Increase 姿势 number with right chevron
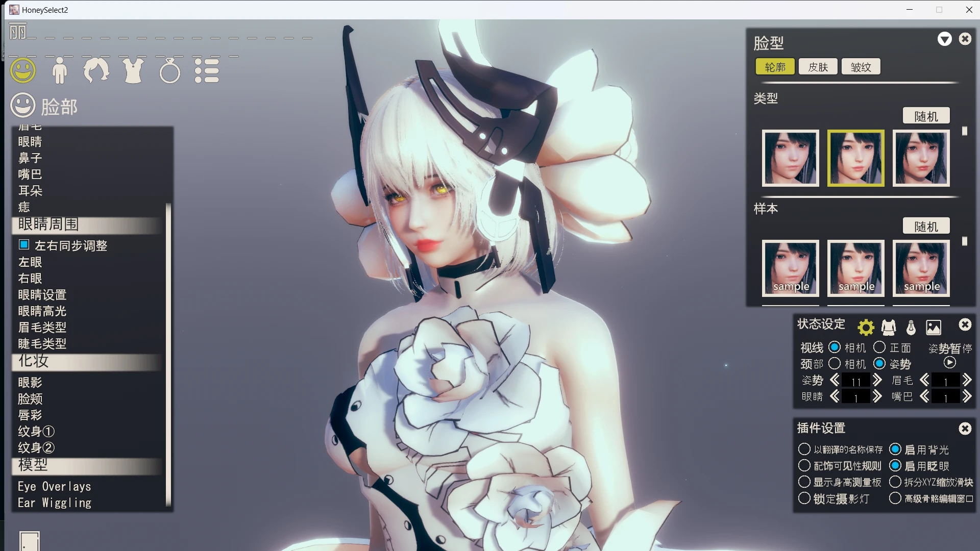This screenshot has height=551, width=980. (877, 380)
